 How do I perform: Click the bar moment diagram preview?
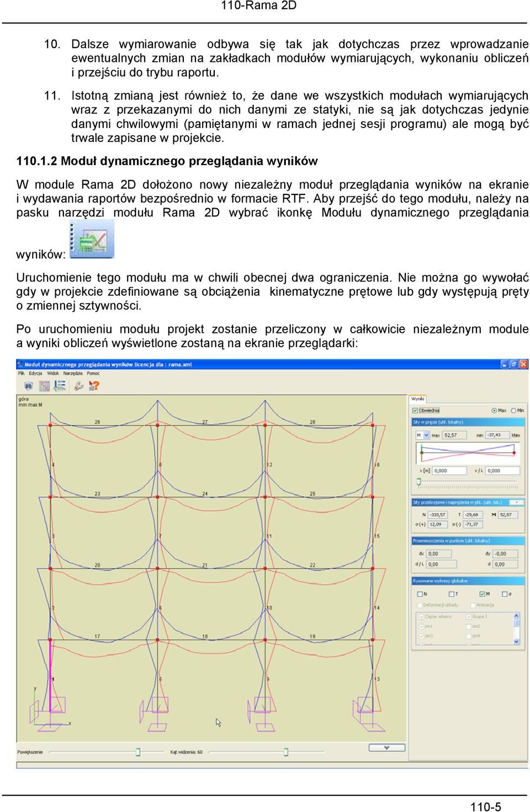pyautogui.click(x=468, y=453)
